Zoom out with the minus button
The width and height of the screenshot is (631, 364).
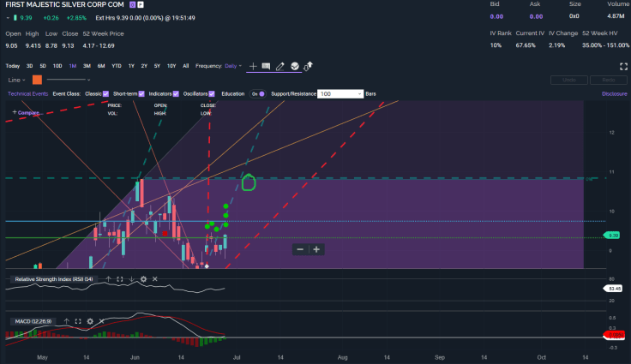[x=299, y=249]
